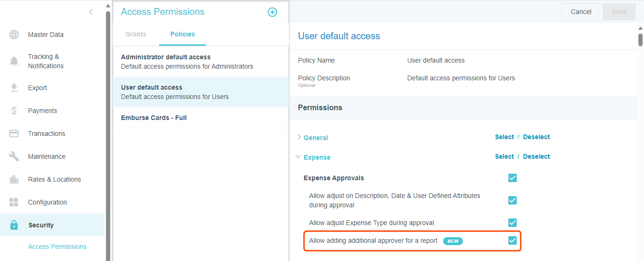Switch to the Grants tab
The width and height of the screenshot is (644, 261).
(x=136, y=34)
